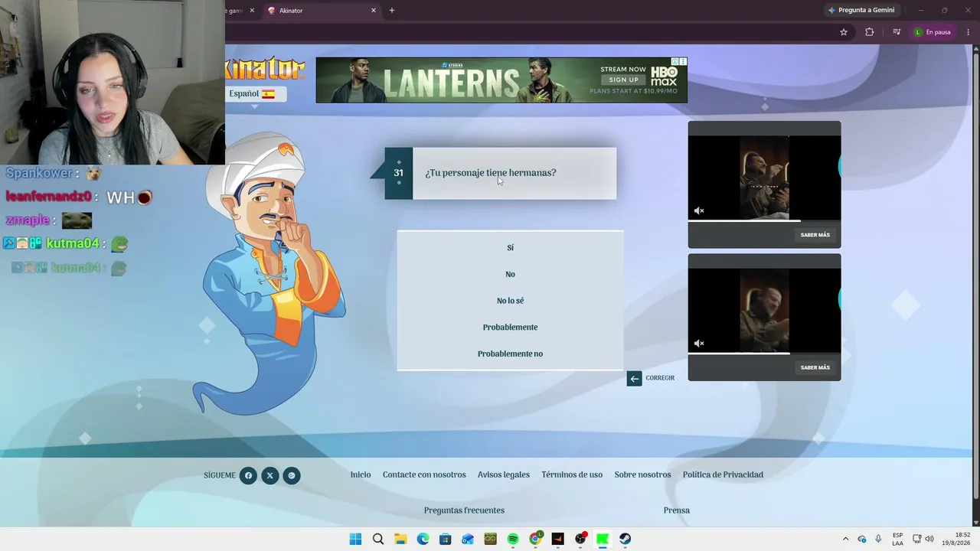Select the 'Probablemente no' answer

coord(510,354)
